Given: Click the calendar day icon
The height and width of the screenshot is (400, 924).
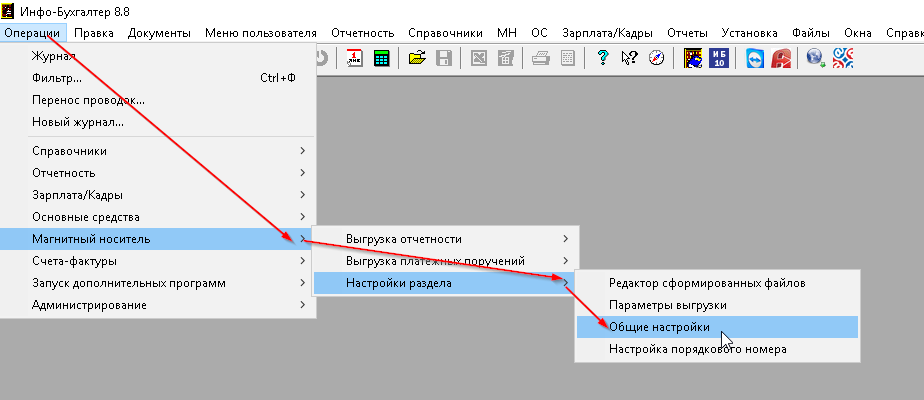Looking at the screenshot, I should (x=355, y=58).
